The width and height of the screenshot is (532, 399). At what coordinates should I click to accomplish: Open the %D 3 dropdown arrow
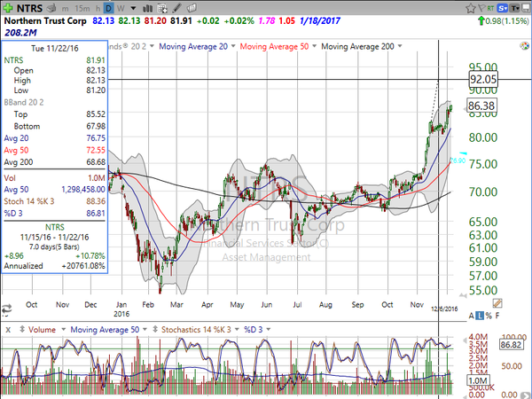coord(269,329)
